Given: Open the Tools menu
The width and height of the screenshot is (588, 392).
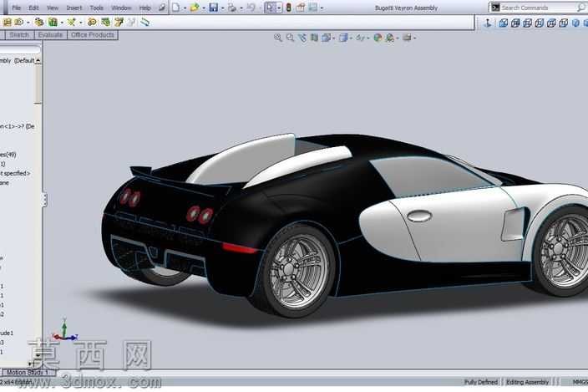Looking at the screenshot, I should pos(96,8).
